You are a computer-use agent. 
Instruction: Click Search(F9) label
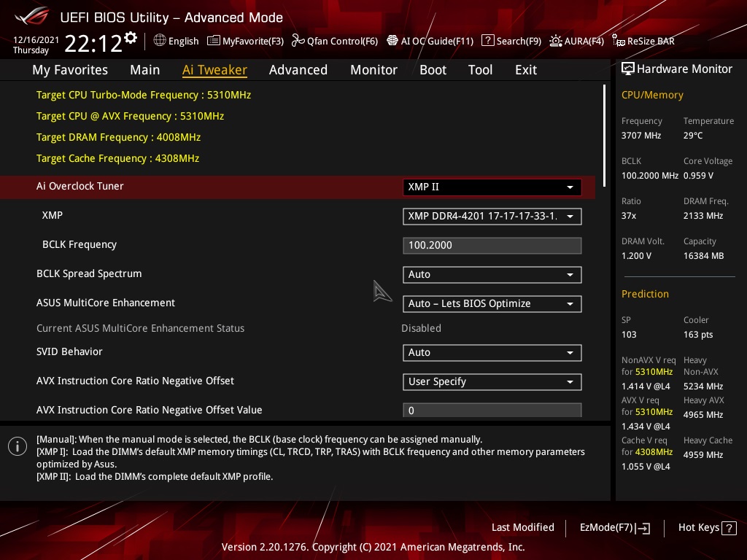tap(519, 42)
